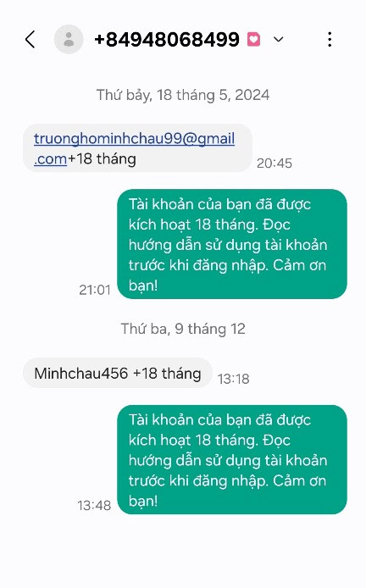Select the green reply sent at 13:48
366x588 pixels.
pos(232,459)
